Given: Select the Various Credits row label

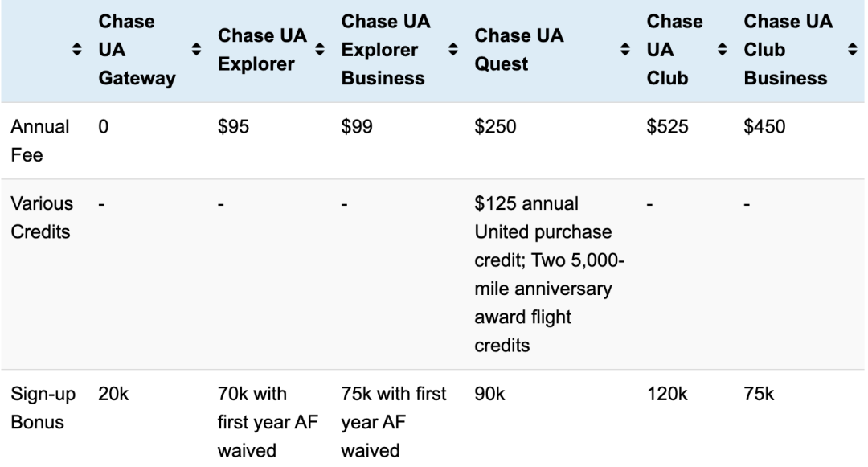Looking at the screenshot, I should tap(42, 218).
